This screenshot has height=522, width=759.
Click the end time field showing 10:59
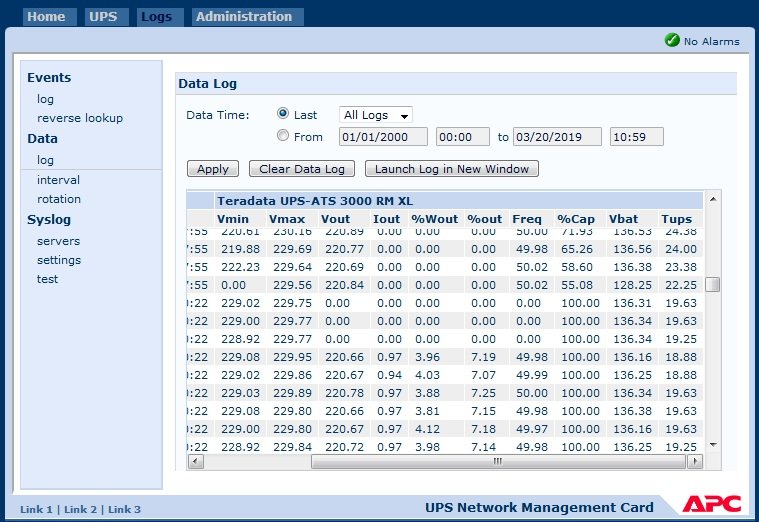point(636,137)
